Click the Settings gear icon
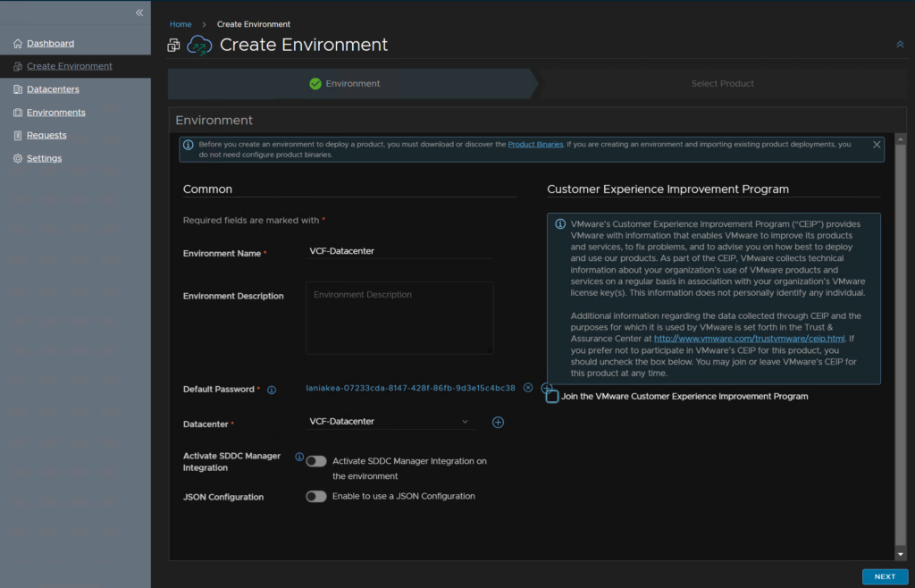915x588 pixels. (18, 159)
